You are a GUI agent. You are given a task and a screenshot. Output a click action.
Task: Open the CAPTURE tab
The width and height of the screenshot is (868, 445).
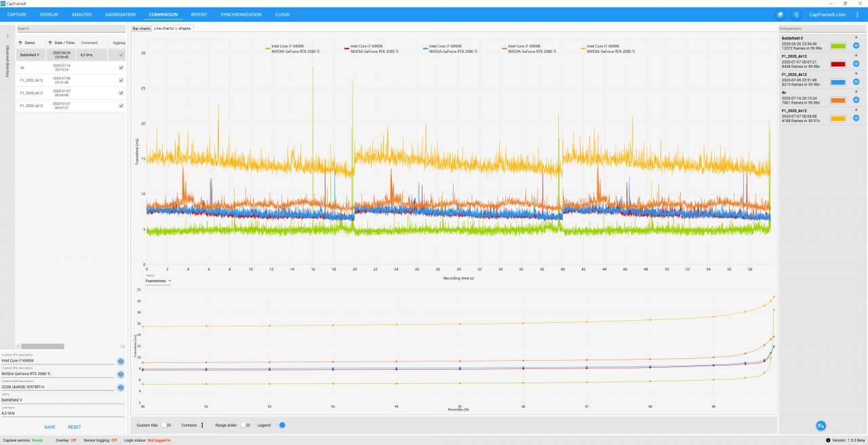click(17, 14)
